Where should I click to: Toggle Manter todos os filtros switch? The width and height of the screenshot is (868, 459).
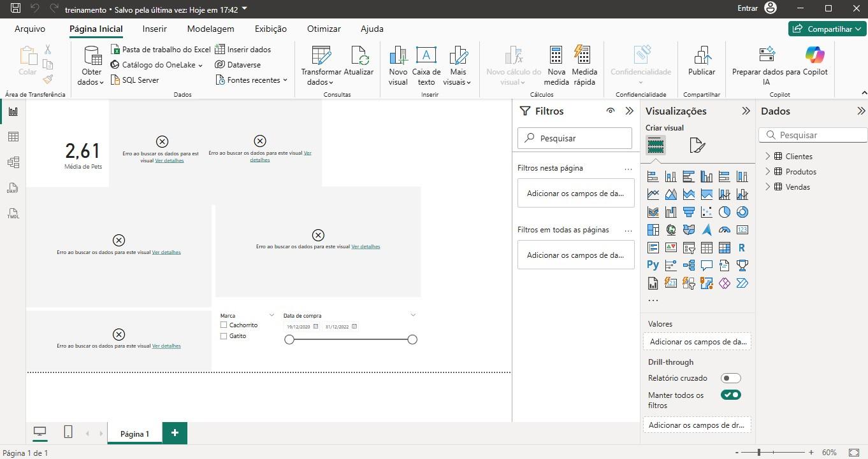coord(731,395)
